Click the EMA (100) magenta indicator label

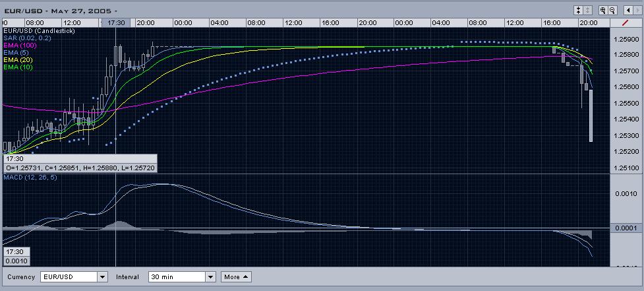[20, 46]
